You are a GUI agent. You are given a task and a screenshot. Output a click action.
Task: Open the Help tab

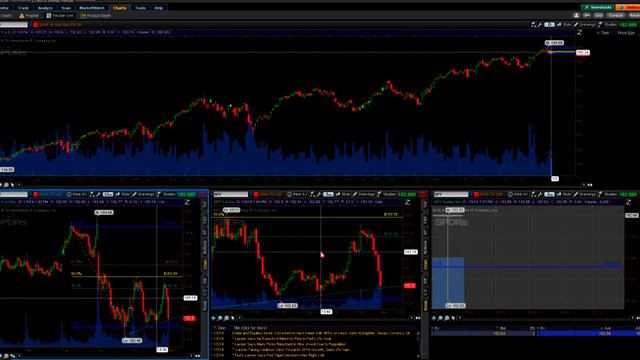(x=158, y=8)
